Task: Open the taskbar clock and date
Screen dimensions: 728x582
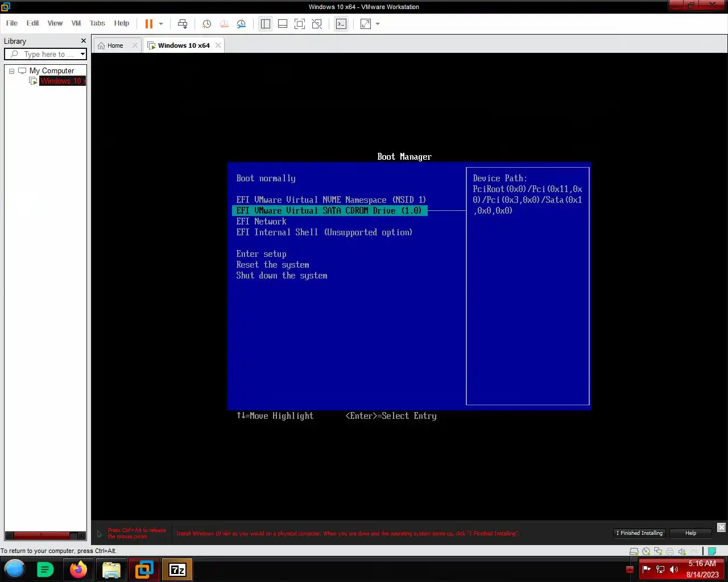Action: pos(702,569)
